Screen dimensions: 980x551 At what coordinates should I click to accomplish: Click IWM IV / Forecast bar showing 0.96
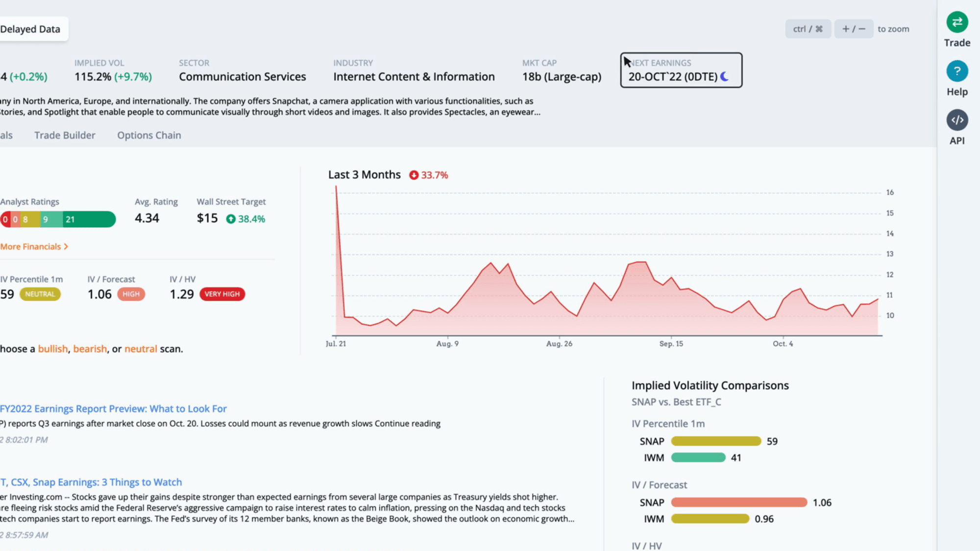click(710, 519)
